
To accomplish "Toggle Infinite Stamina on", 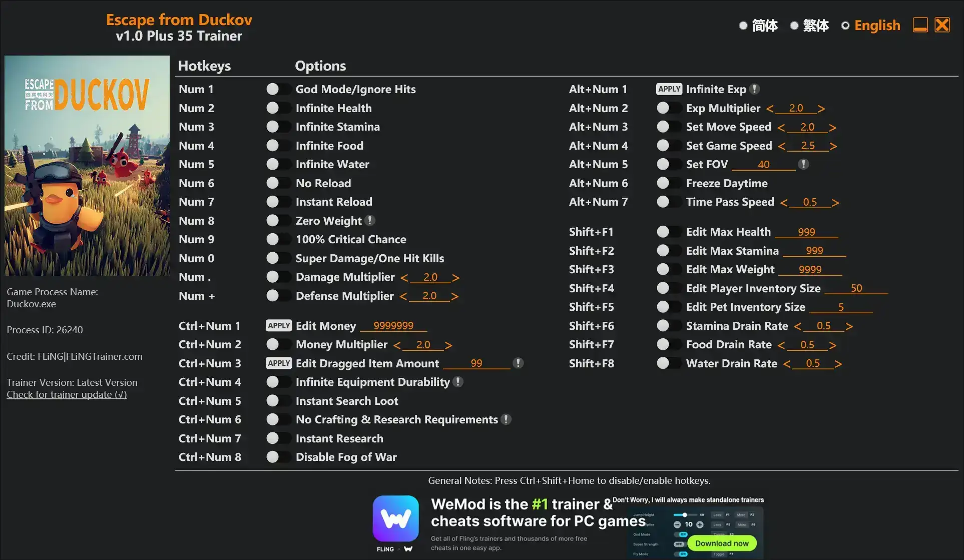I will pyautogui.click(x=278, y=127).
